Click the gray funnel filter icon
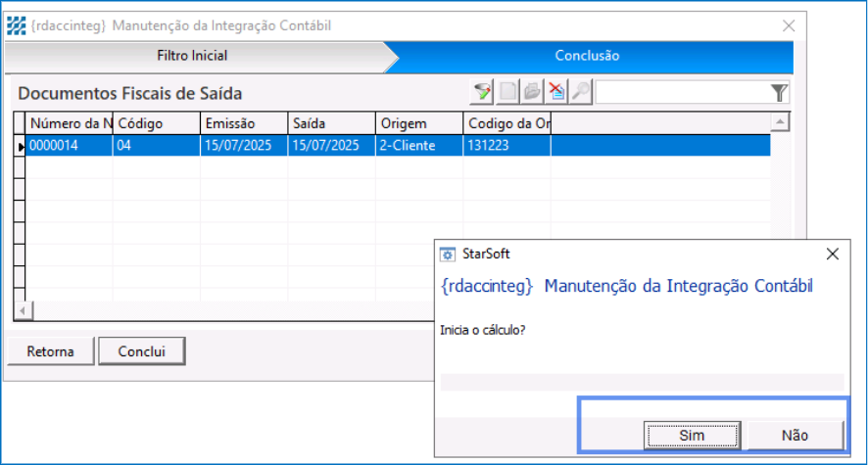868x465 pixels. pos(779,92)
